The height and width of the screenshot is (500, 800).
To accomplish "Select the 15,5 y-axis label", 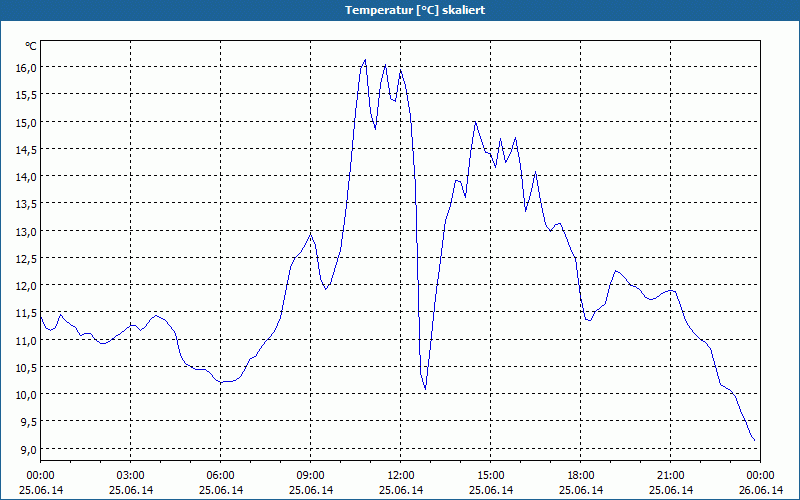I will coord(26,95).
